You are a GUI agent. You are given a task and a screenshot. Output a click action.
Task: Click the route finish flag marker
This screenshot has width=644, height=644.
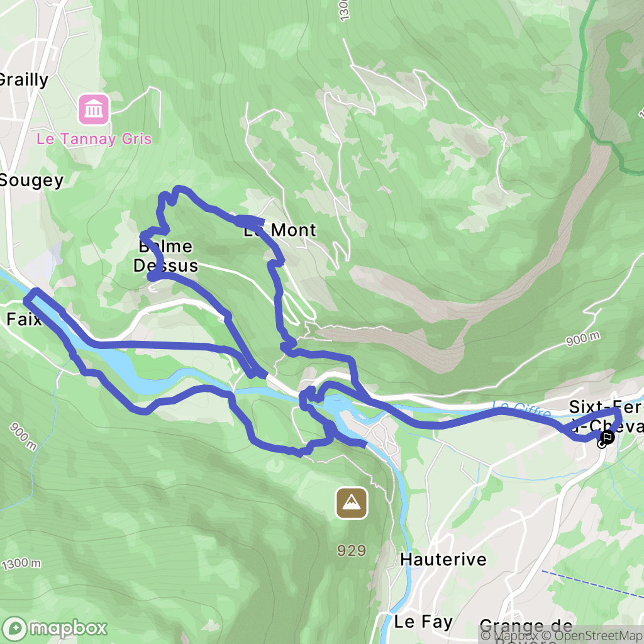(608, 436)
